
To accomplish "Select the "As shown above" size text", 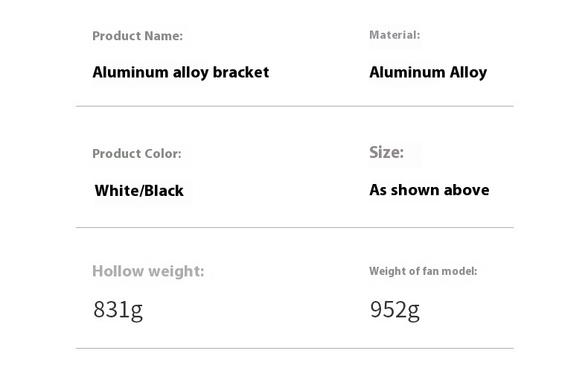I will click(x=429, y=190).
